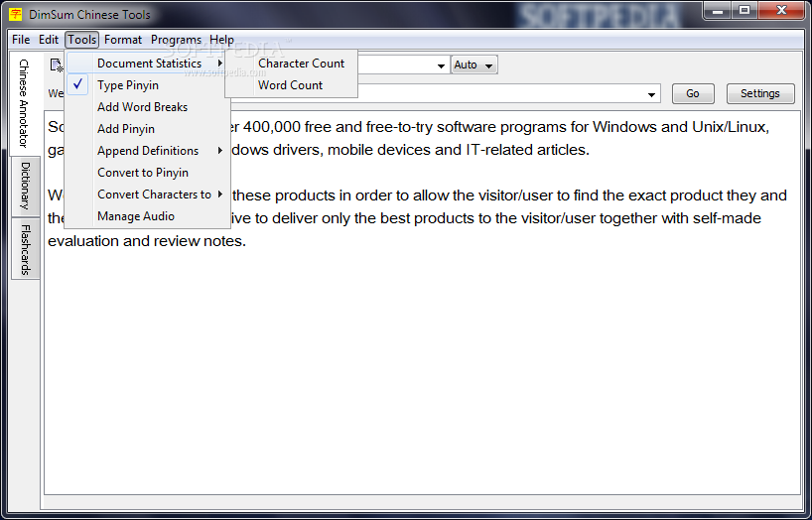
Task: Close the DimSum Chinese Tools window
Action: (x=781, y=10)
